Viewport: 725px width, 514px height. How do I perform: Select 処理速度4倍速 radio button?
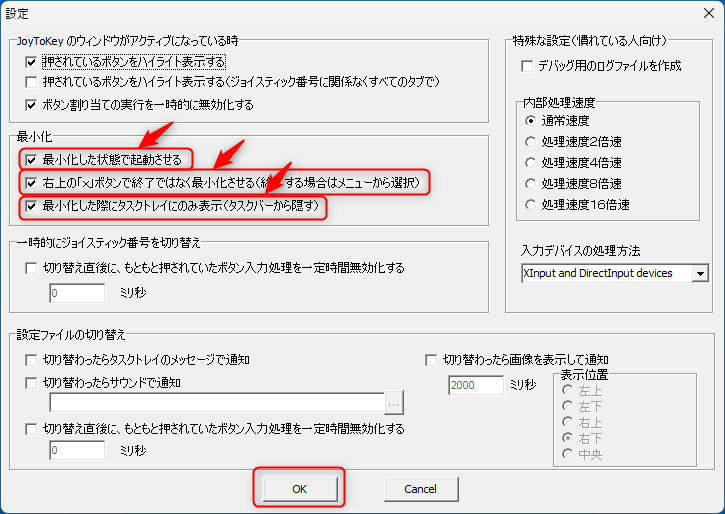531,162
